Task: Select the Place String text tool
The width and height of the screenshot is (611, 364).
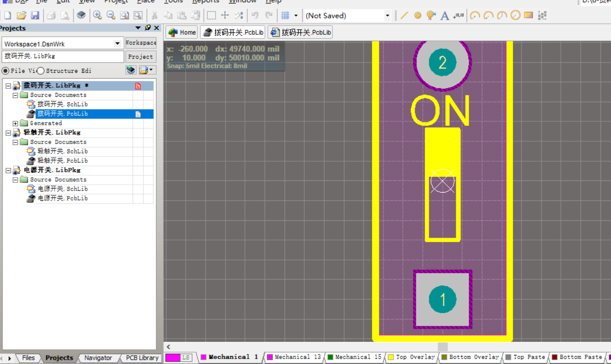Action: (x=445, y=16)
